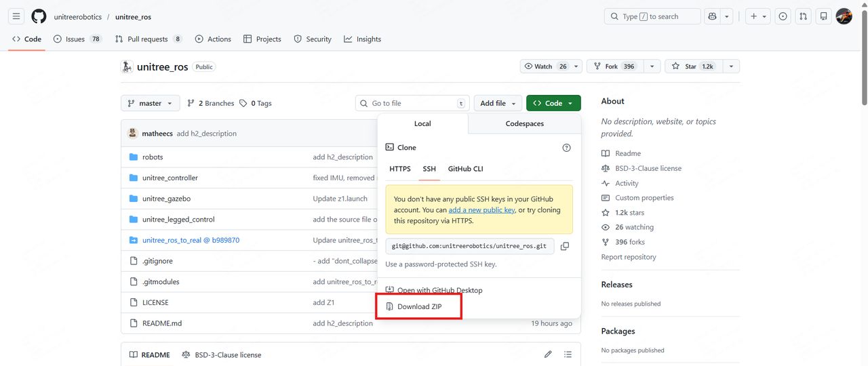Screen dimensions: 868x366
Task: Switch to the Issues tab
Action: (77, 39)
